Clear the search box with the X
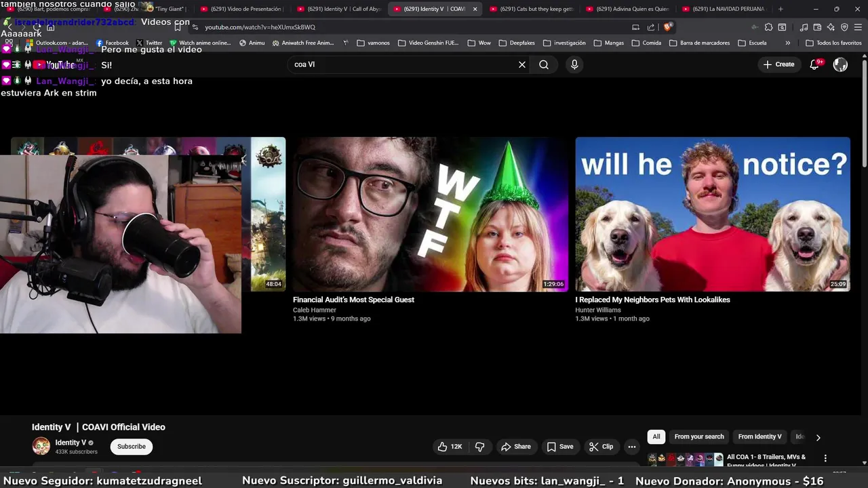Image resolution: width=868 pixels, height=488 pixels. [522, 64]
